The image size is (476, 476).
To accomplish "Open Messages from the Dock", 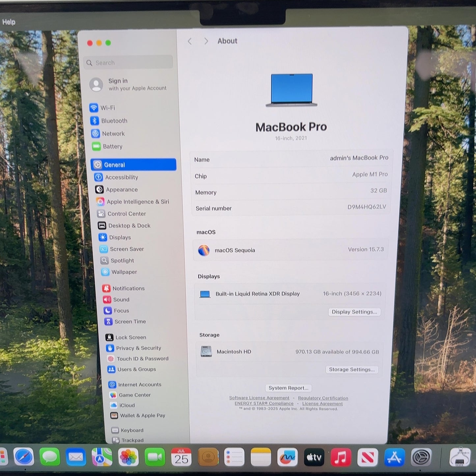I will 50,457.
